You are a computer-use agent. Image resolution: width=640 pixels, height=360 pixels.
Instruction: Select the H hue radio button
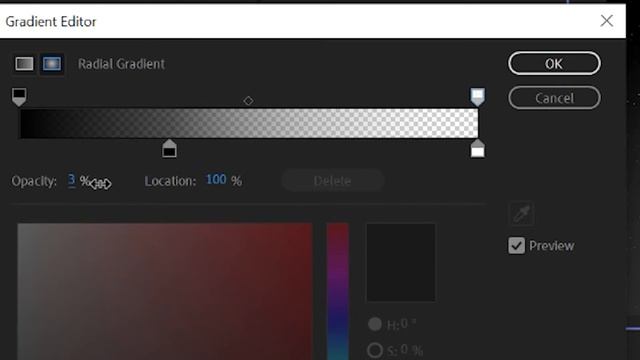374,324
